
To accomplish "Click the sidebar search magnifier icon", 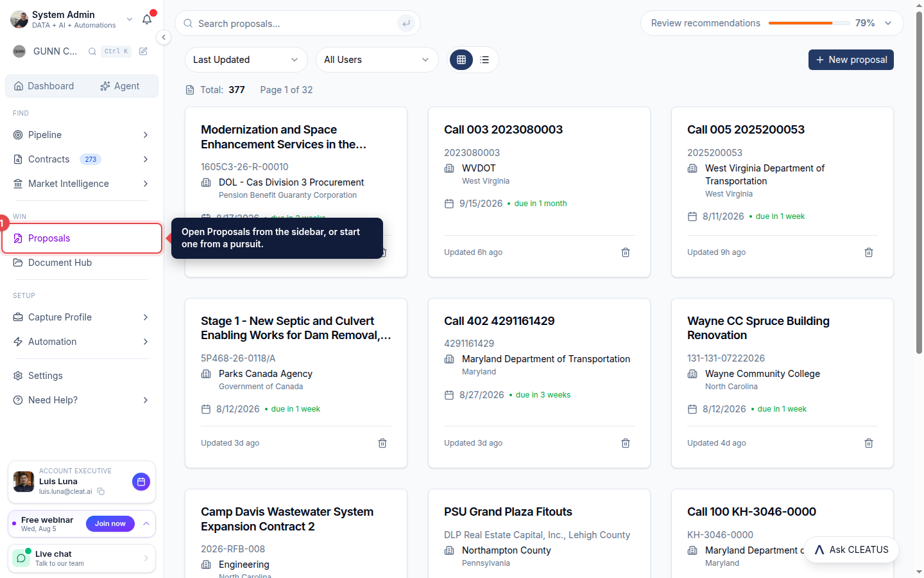I will click(92, 51).
